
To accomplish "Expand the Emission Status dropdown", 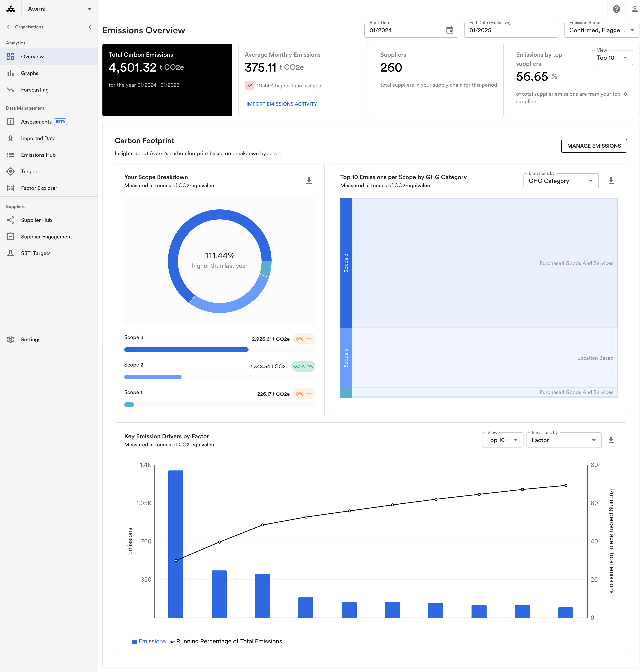I will coord(601,30).
